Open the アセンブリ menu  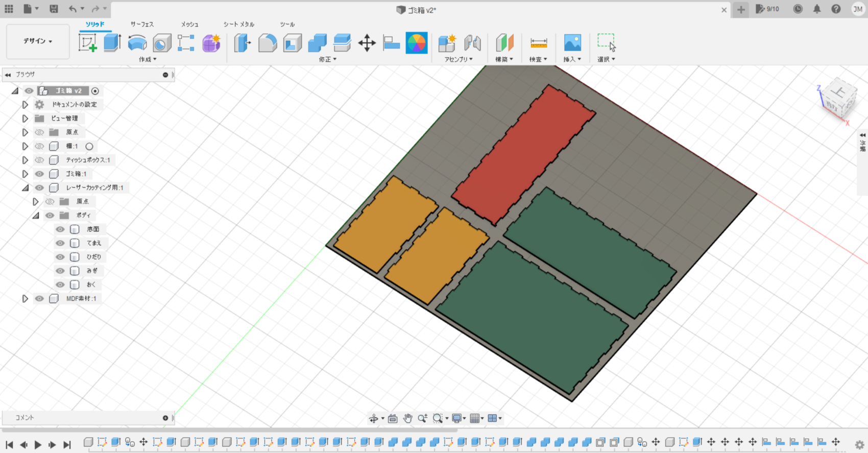coord(459,59)
